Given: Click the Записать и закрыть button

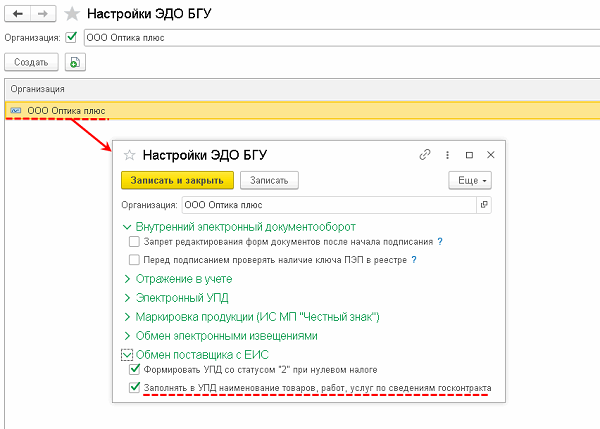Looking at the screenshot, I should click(177, 180).
